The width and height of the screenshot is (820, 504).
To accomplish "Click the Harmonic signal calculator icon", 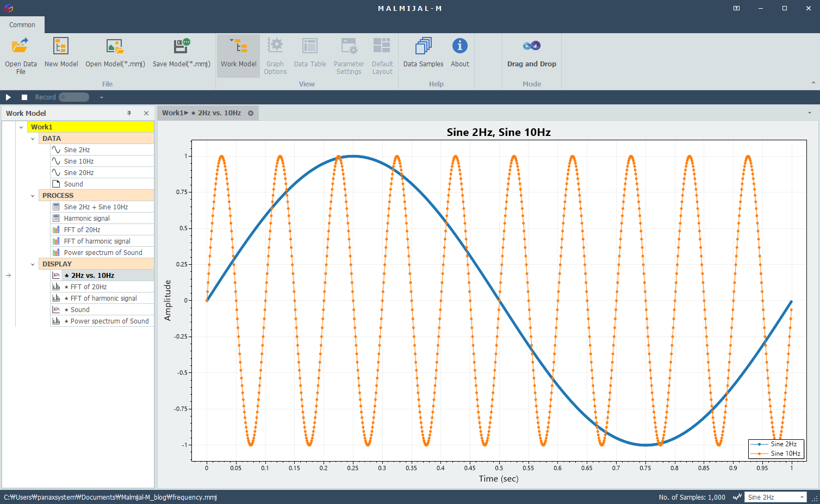I will (56, 219).
